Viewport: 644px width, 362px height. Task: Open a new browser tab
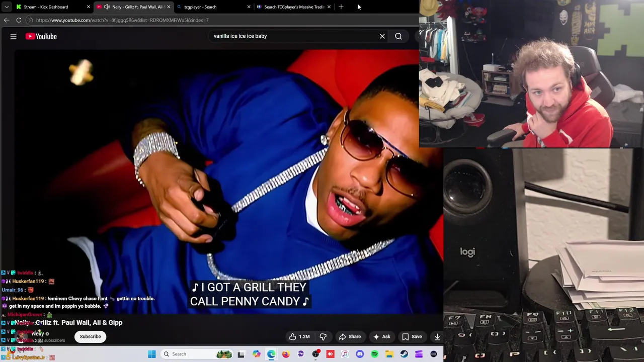click(341, 7)
